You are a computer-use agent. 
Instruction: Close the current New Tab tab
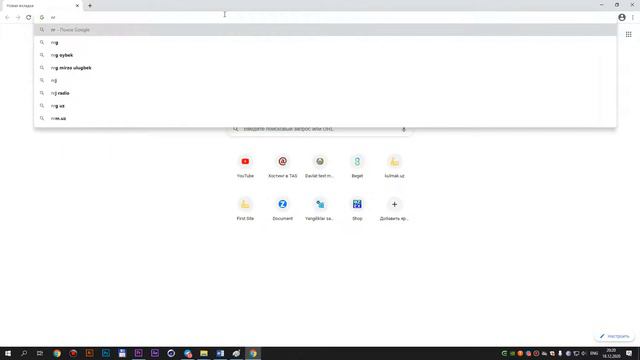[77, 6]
